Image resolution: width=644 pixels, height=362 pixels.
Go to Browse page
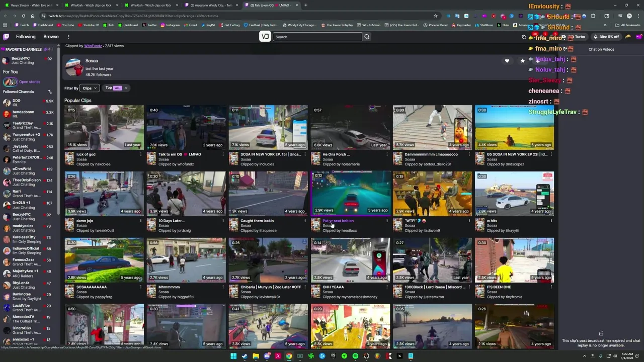pyautogui.click(x=51, y=37)
